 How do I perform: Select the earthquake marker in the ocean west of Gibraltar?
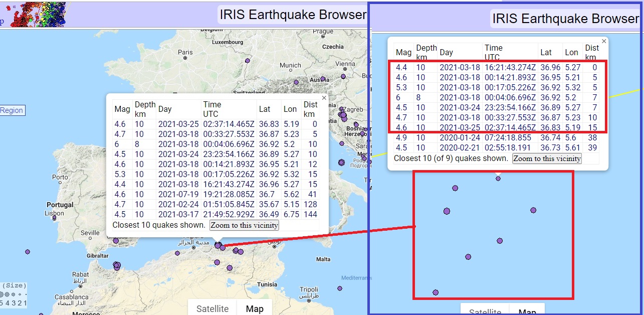point(28,252)
